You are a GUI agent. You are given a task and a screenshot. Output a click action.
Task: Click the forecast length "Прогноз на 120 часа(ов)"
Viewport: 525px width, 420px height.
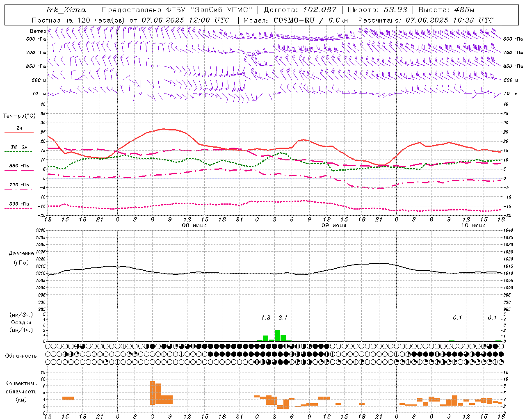point(79,20)
